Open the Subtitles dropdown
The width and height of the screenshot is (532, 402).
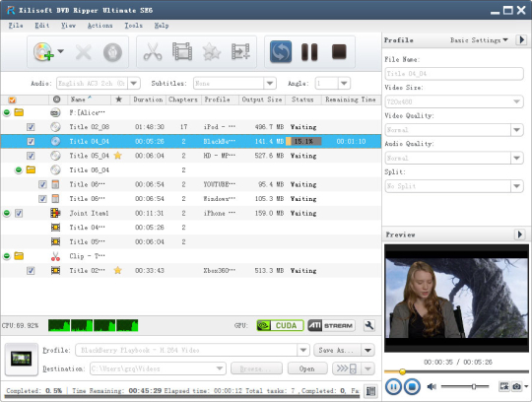coord(270,83)
